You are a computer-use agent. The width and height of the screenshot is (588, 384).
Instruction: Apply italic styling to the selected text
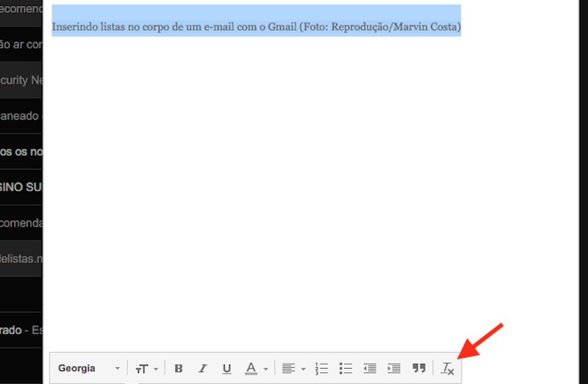[x=203, y=368]
